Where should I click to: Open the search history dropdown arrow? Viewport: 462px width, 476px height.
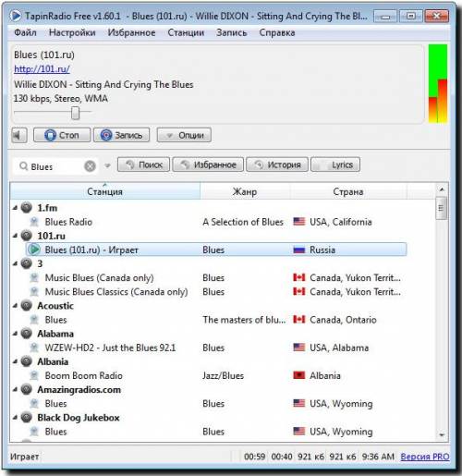[x=107, y=166]
